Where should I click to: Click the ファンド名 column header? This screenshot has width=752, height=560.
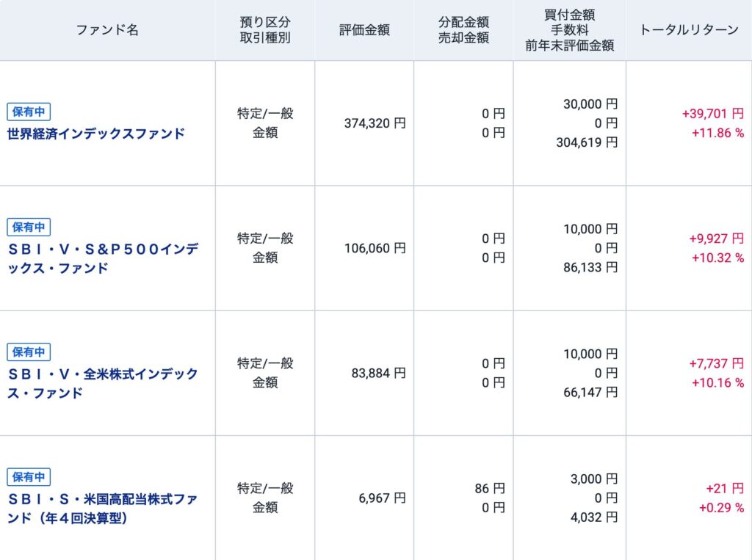(x=107, y=30)
